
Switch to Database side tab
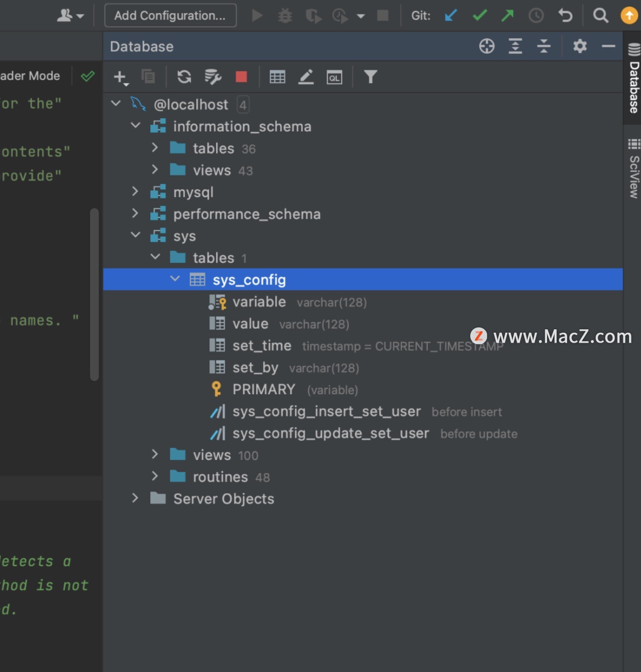point(633,78)
